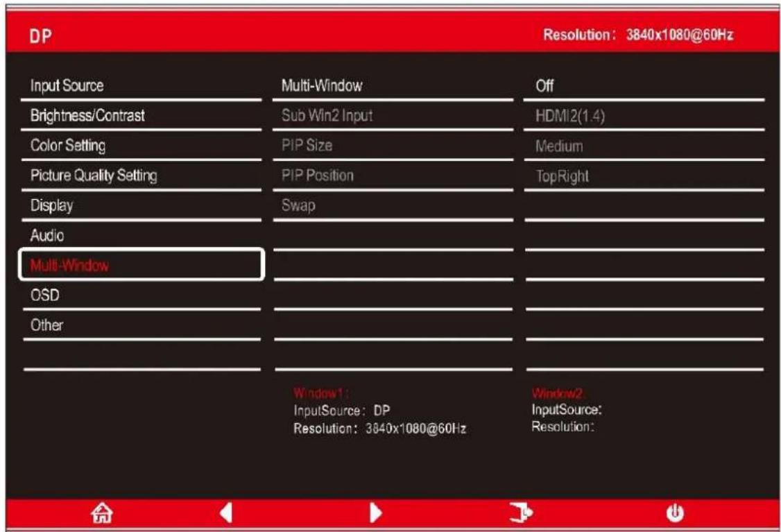Click the right arrow navigation icon
Viewport: 781px width, 532px height.
coord(375,513)
